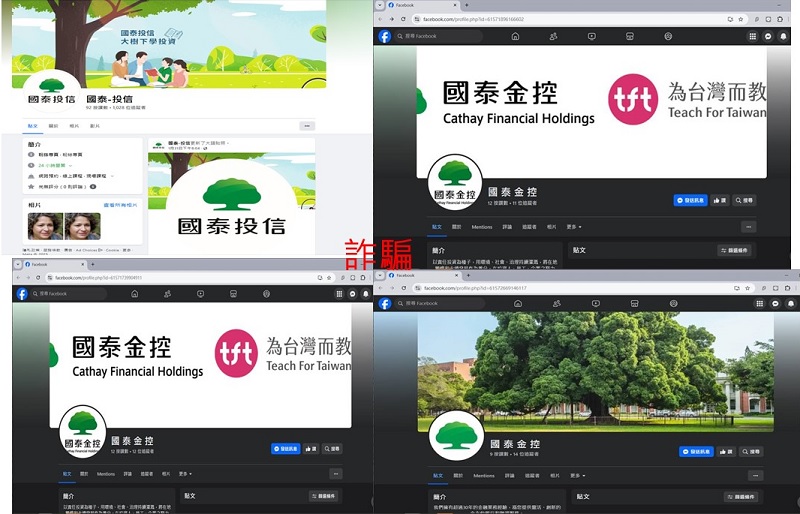800x514 pixels.
Task: Open Messenger icon in upper-right Facebook window
Action: coord(768,36)
